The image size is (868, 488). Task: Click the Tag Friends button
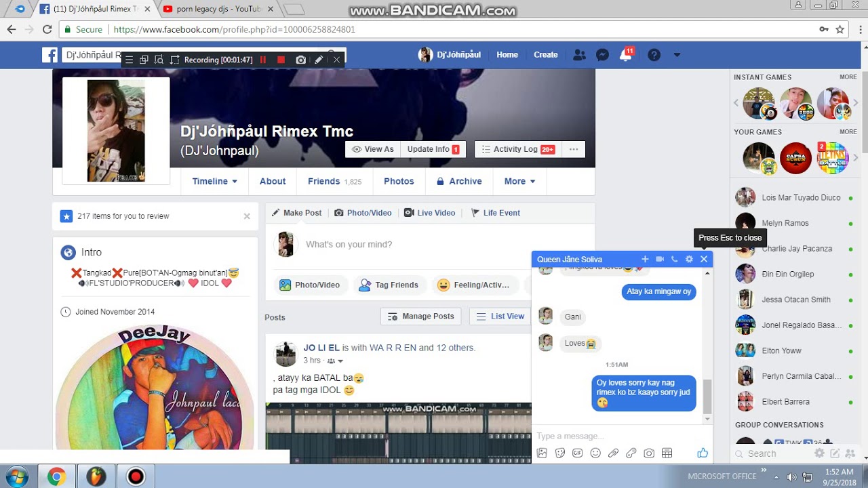pos(389,285)
